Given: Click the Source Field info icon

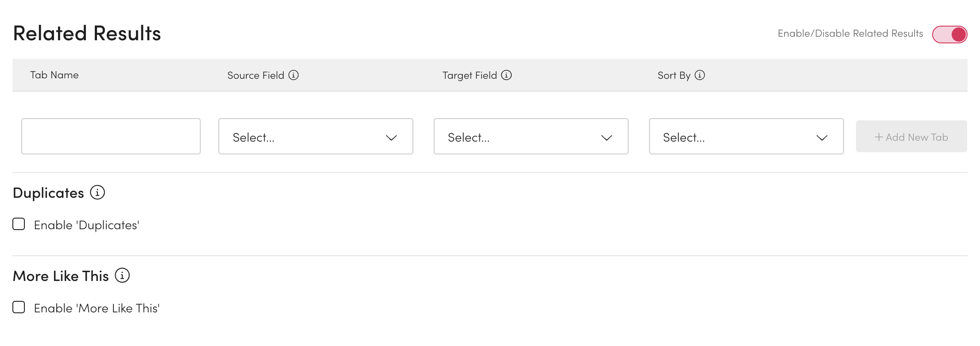Looking at the screenshot, I should click(293, 75).
